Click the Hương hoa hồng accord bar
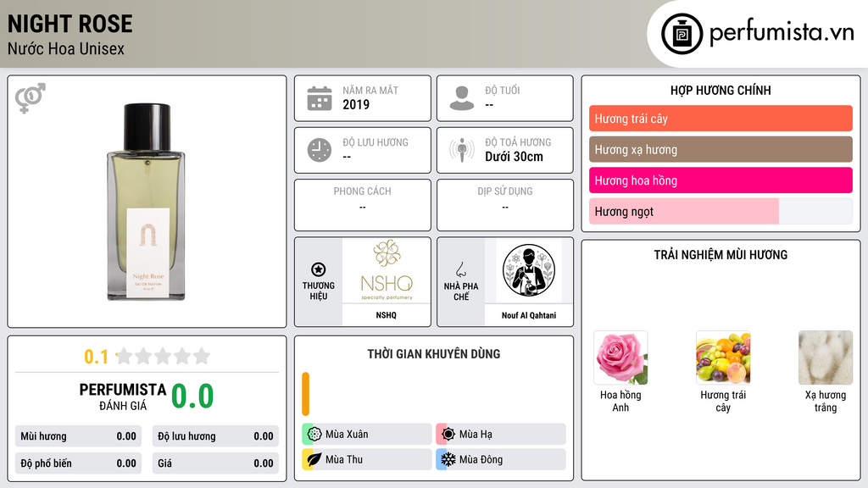Image resolution: width=868 pixels, height=488 pixels. click(x=721, y=180)
